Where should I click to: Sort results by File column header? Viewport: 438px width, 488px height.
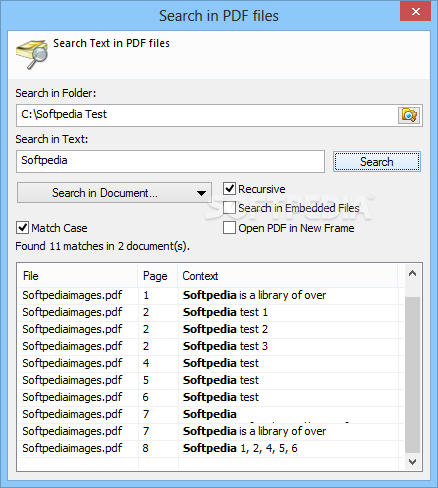78,276
